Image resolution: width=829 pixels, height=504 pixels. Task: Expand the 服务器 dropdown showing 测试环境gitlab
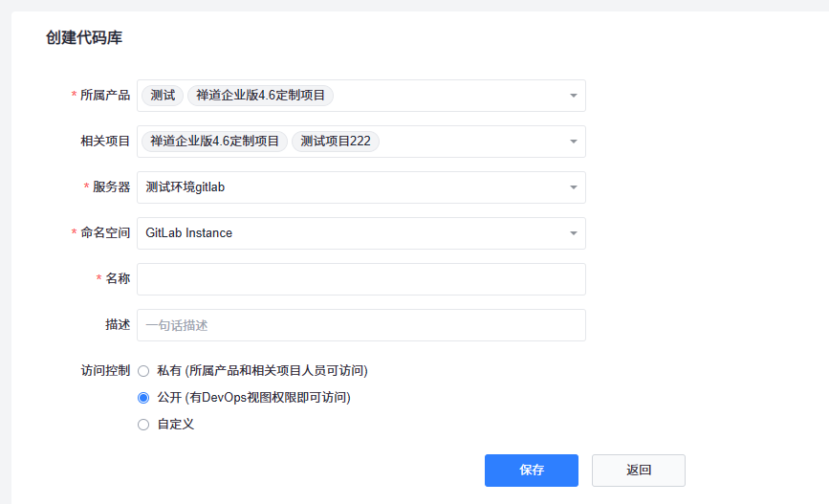tap(361, 187)
